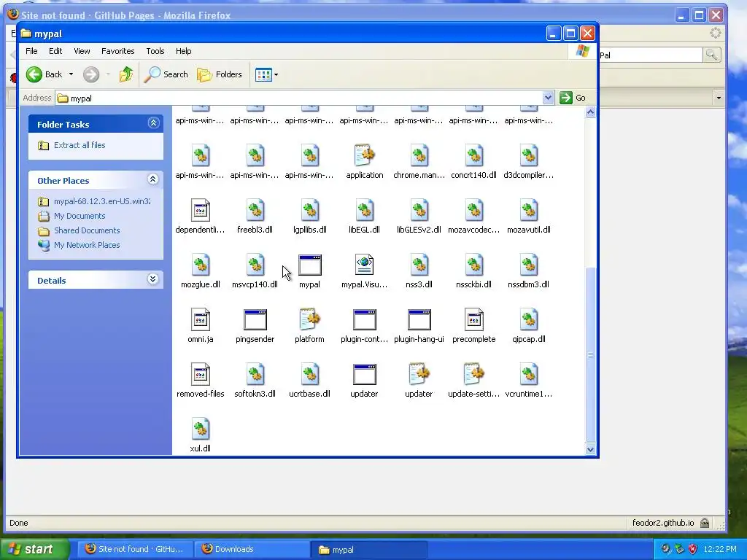Screen dimensions: 747x560
Task: Switch to Downloads taskbar button
Action: tap(253, 549)
